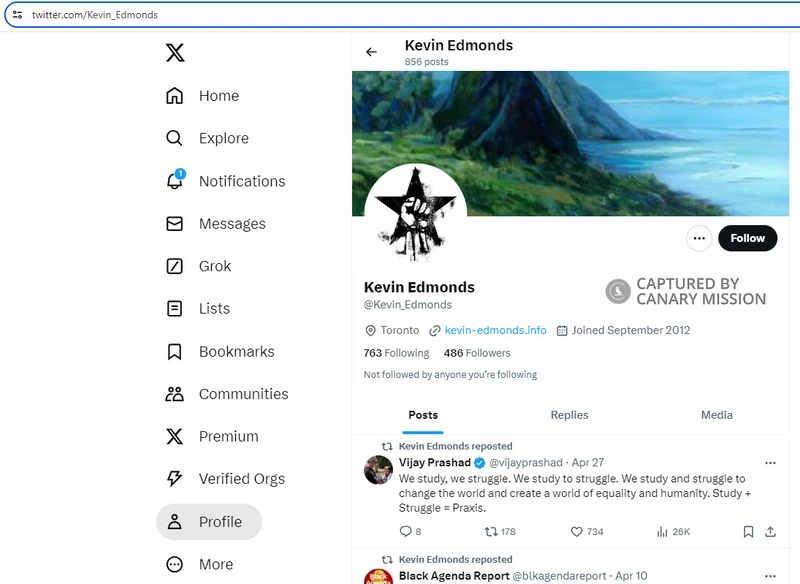Open Bookmarks in the sidebar

220,351
